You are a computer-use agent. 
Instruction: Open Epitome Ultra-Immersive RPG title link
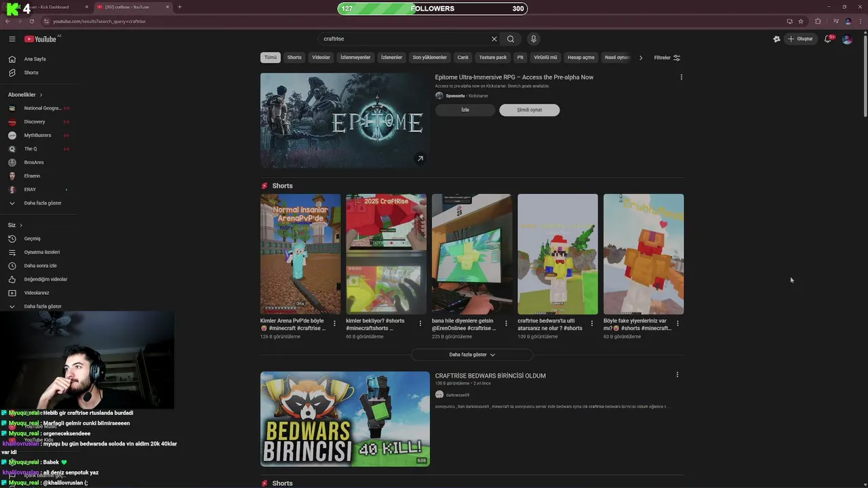(x=514, y=77)
